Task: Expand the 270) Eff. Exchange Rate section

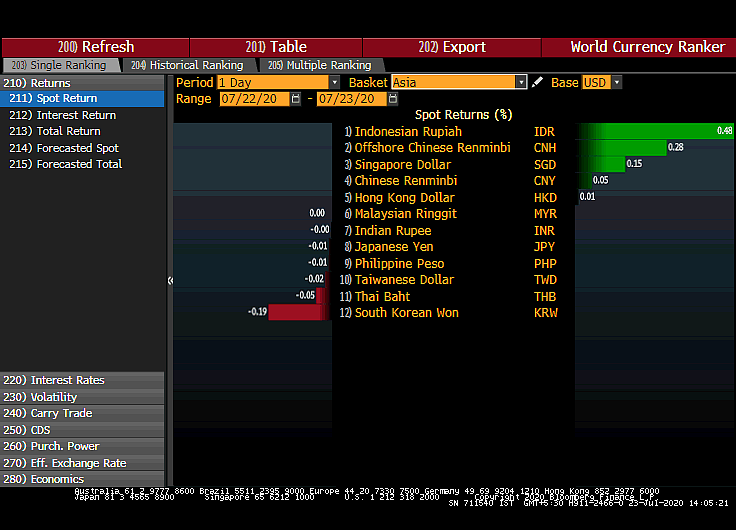Action: [82, 463]
